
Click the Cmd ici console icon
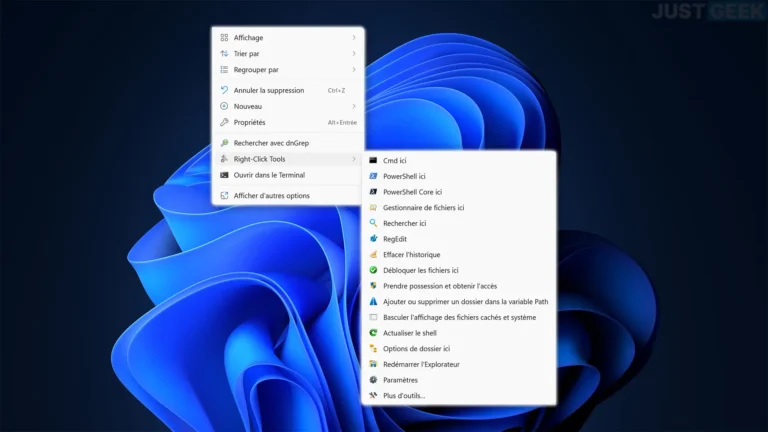pyautogui.click(x=373, y=160)
